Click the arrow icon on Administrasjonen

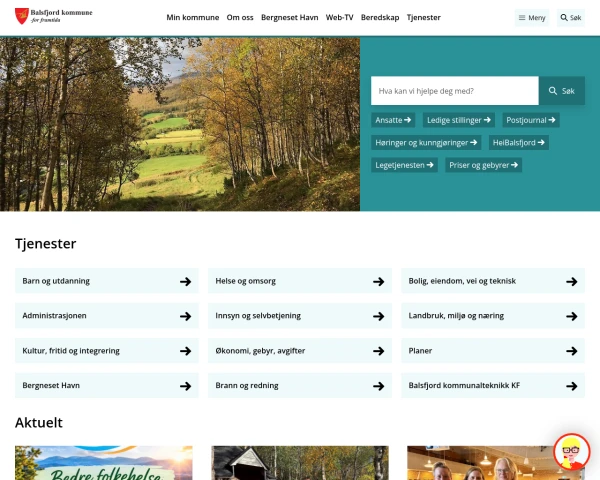[186, 317]
